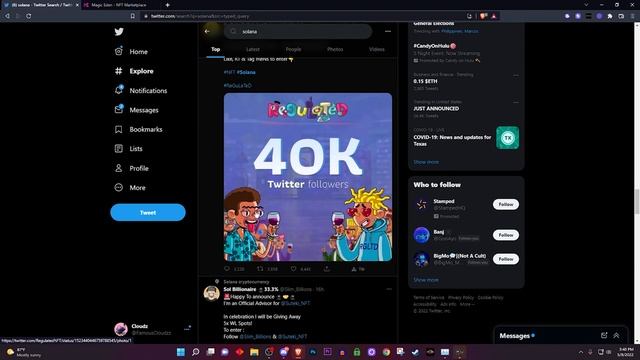640x360 pixels.
Task: Retweet the Regulated 40K tweet
Action: tap(260, 269)
